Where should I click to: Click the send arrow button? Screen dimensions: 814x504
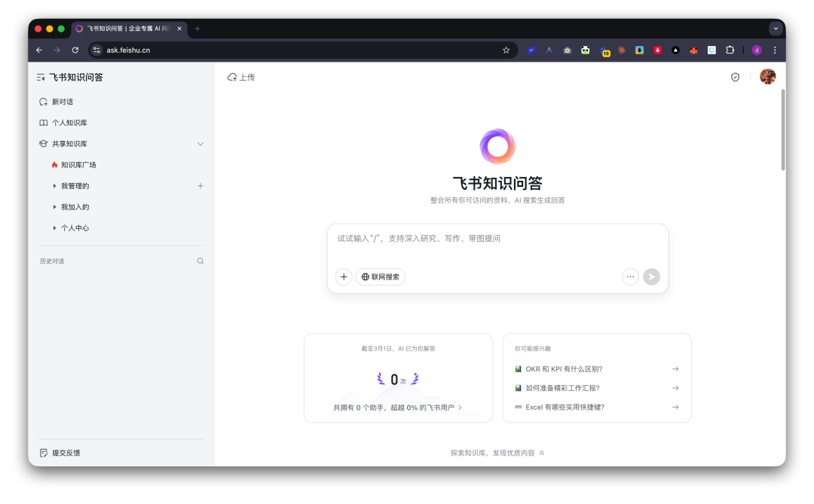click(x=650, y=276)
